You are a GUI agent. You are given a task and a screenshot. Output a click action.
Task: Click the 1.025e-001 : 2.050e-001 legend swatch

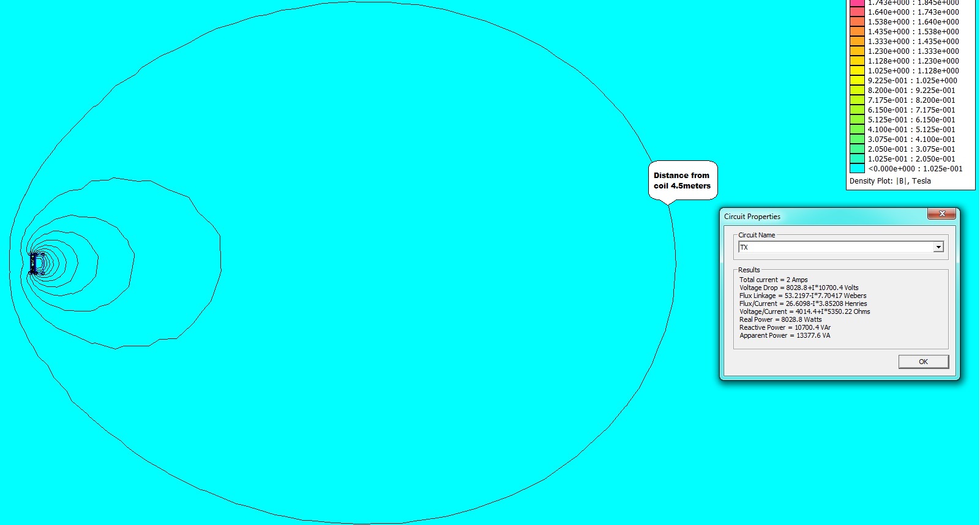pyautogui.click(x=857, y=158)
